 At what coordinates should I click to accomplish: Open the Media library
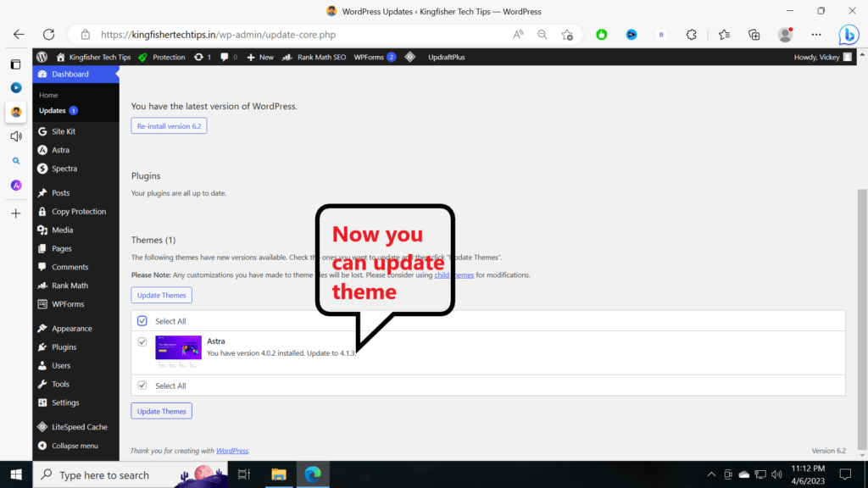point(75,230)
